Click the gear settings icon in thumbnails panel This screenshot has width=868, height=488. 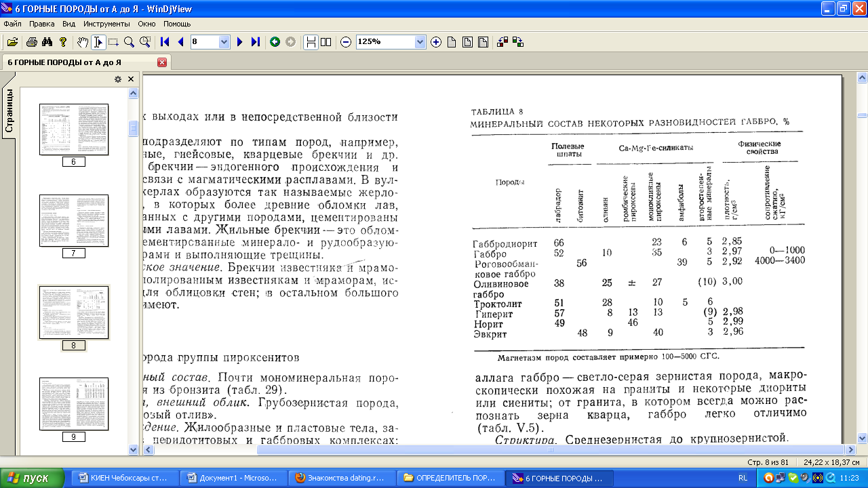[118, 79]
